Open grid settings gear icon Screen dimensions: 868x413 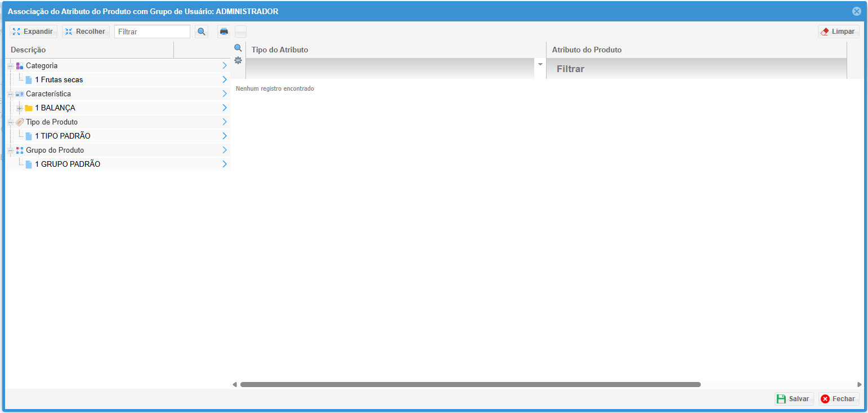[x=238, y=60]
